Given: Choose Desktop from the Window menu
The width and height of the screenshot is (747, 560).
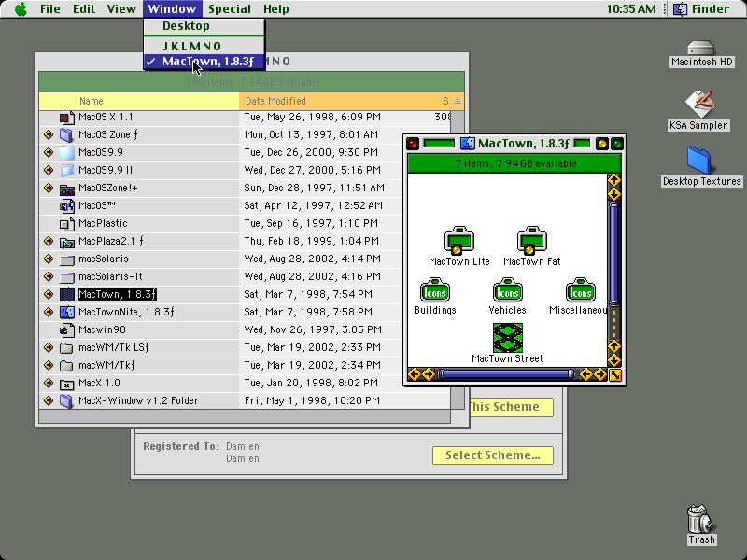Looking at the screenshot, I should pos(204,26).
